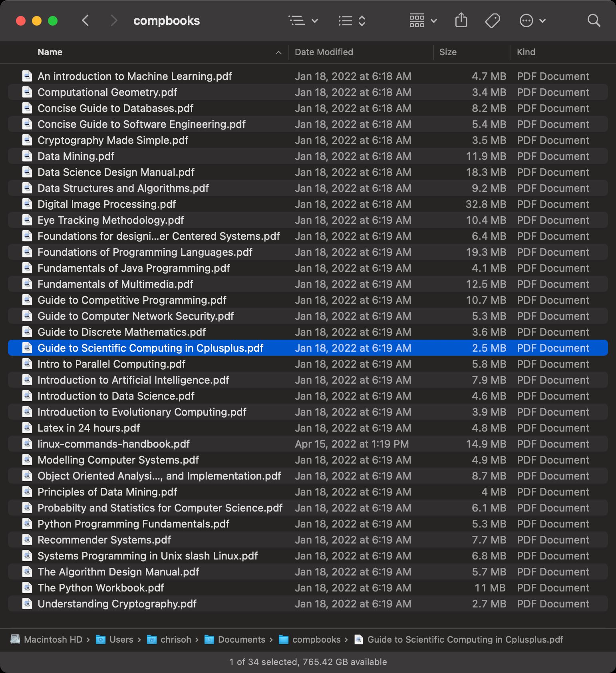Viewport: 616px width, 673px height.
Task: Sort by the Date Modified column header
Action: [x=324, y=52]
